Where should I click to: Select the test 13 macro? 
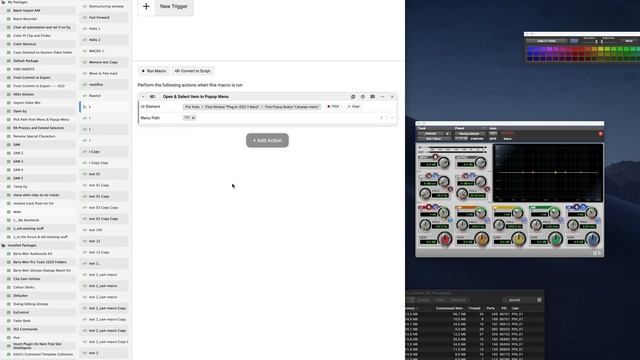[104, 241]
